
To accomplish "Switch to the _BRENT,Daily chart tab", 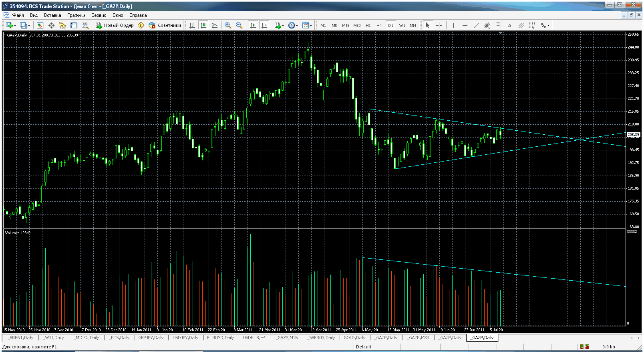I will 21,338.
